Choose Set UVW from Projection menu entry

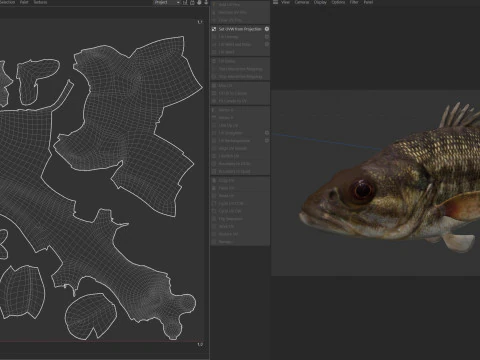pyautogui.click(x=240, y=29)
